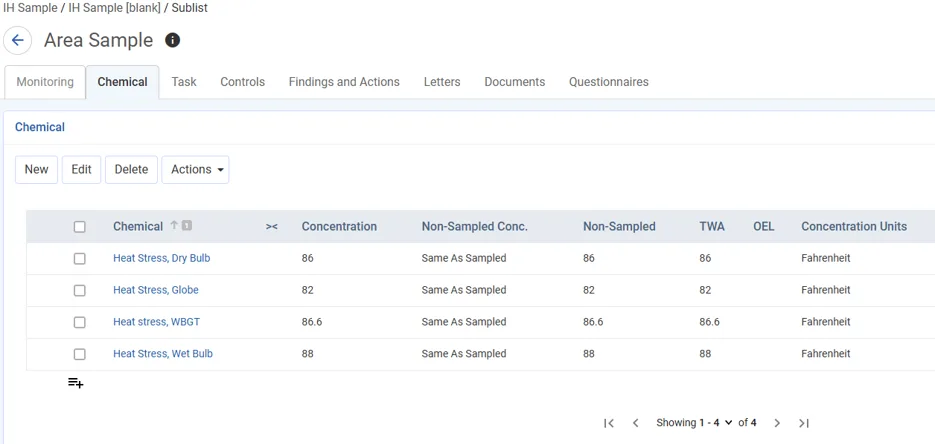Click the sort arrow on Chemical column
This screenshot has width=935, height=444.
tap(174, 226)
